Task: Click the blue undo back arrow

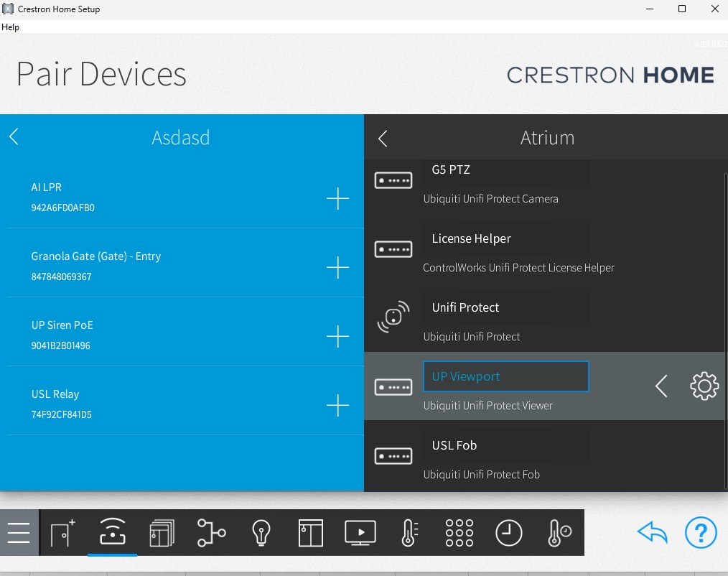Action: pyautogui.click(x=652, y=532)
